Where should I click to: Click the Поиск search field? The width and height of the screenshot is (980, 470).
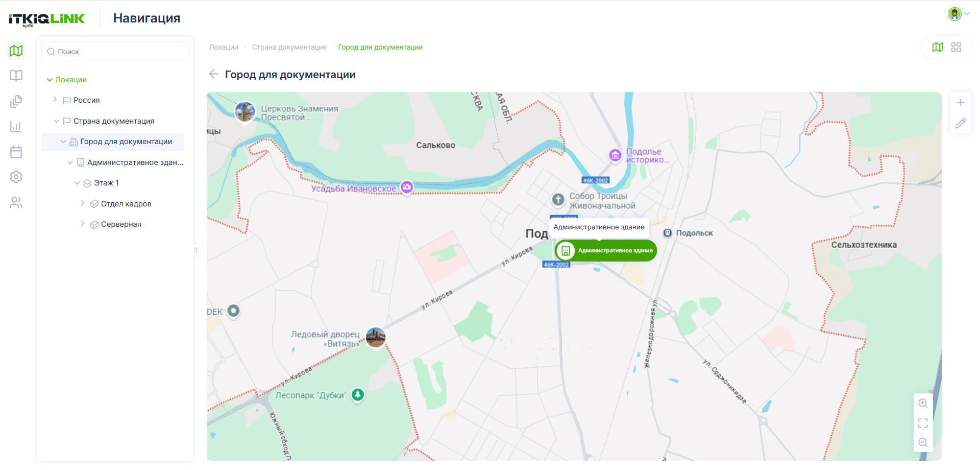(115, 52)
